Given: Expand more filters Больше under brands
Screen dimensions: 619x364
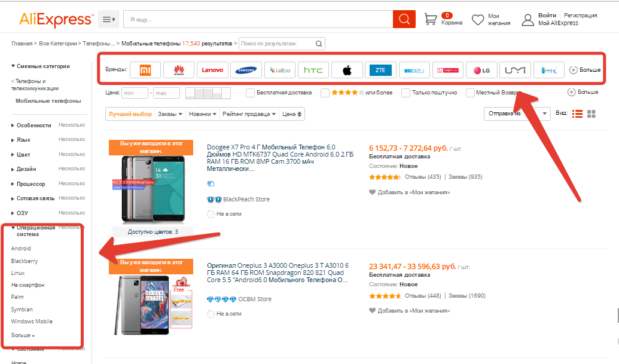Looking at the screenshot, I should (583, 92).
